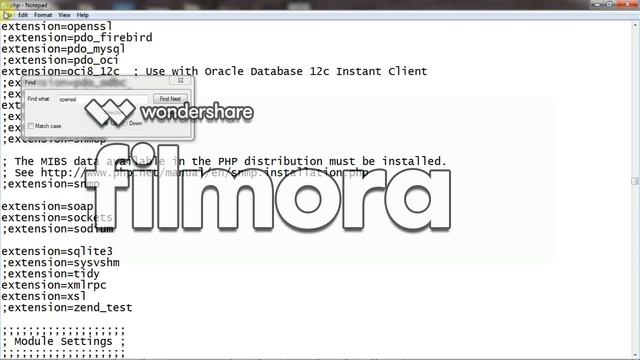
Task: Click the line extension=sockets
Action: 57,218
